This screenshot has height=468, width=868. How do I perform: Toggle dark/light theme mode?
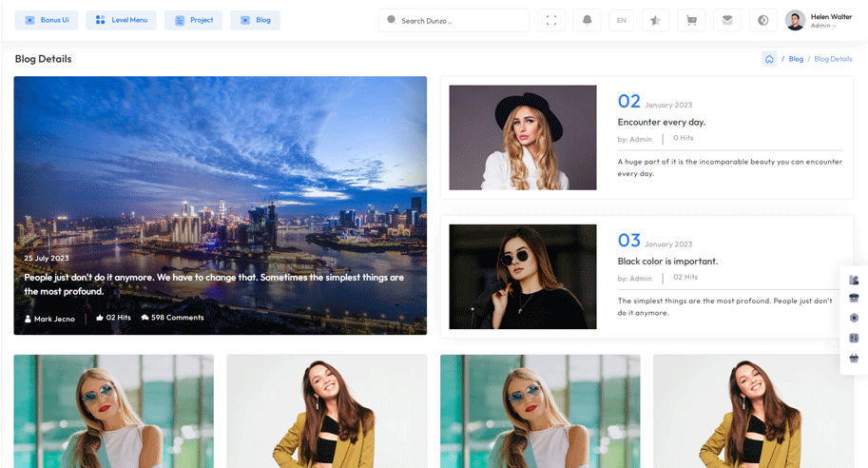click(762, 20)
